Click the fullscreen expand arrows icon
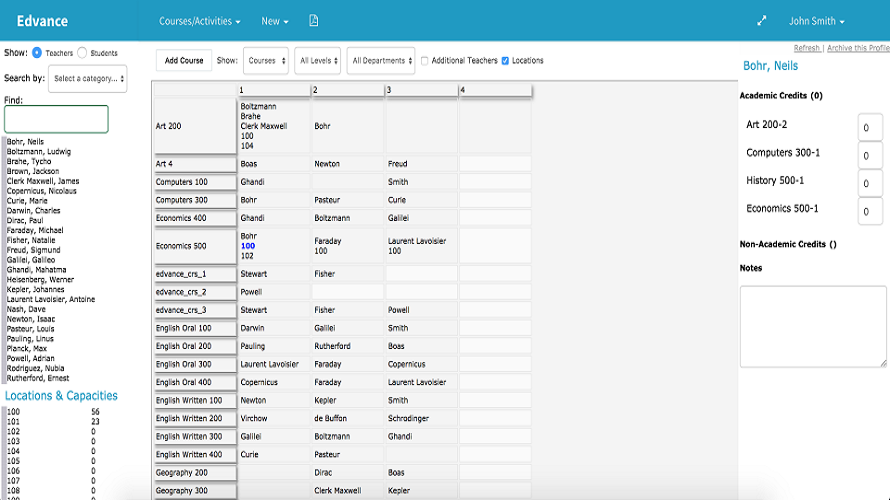The width and height of the screenshot is (890, 500). pyautogui.click(x=762, y=21)
